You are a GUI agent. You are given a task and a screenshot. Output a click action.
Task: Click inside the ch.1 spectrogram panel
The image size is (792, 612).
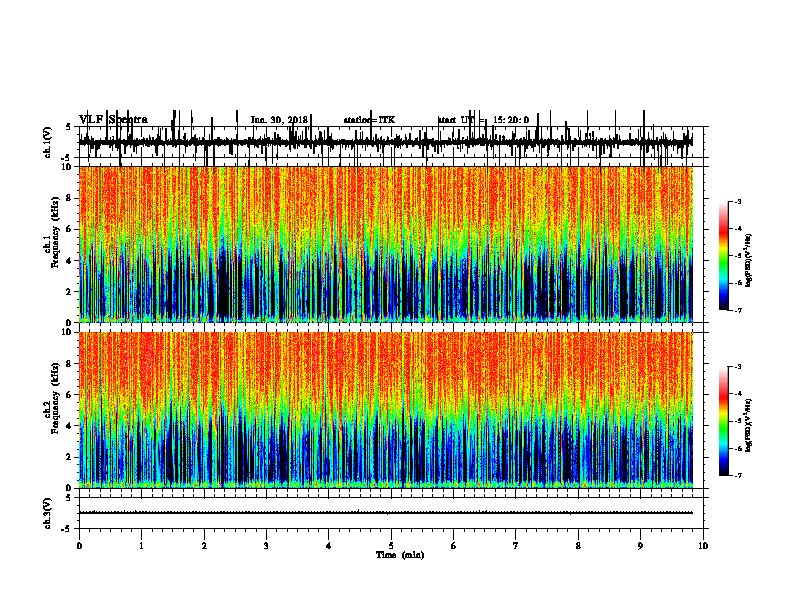(386, 244)
